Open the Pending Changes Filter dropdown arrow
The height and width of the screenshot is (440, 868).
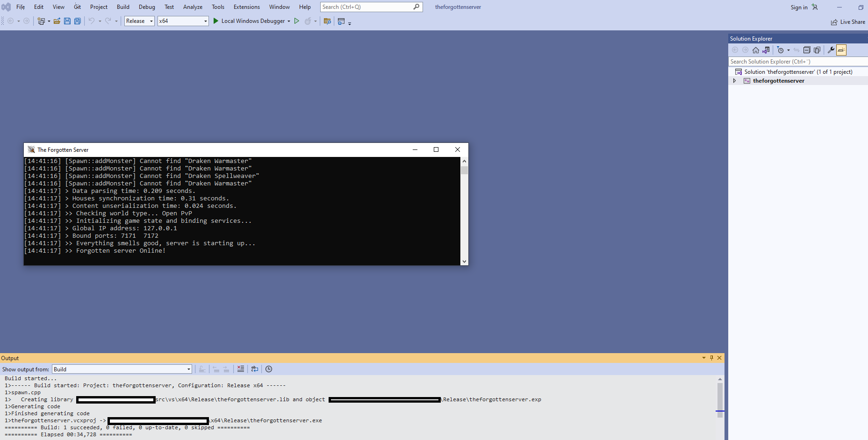pos(789,50)
